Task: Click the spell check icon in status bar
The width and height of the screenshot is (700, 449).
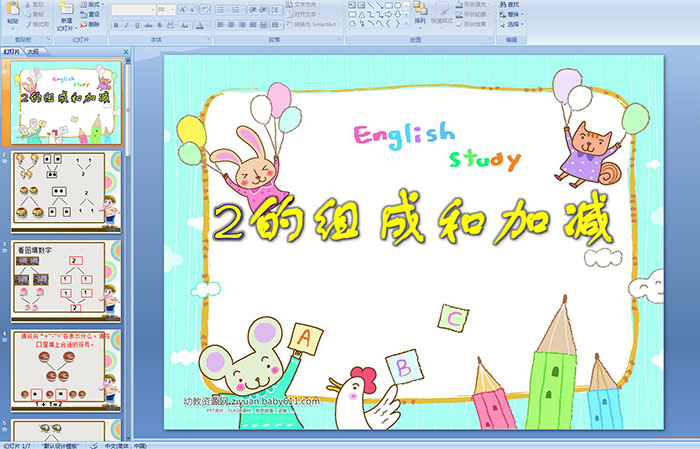Action: pos(94,445)
